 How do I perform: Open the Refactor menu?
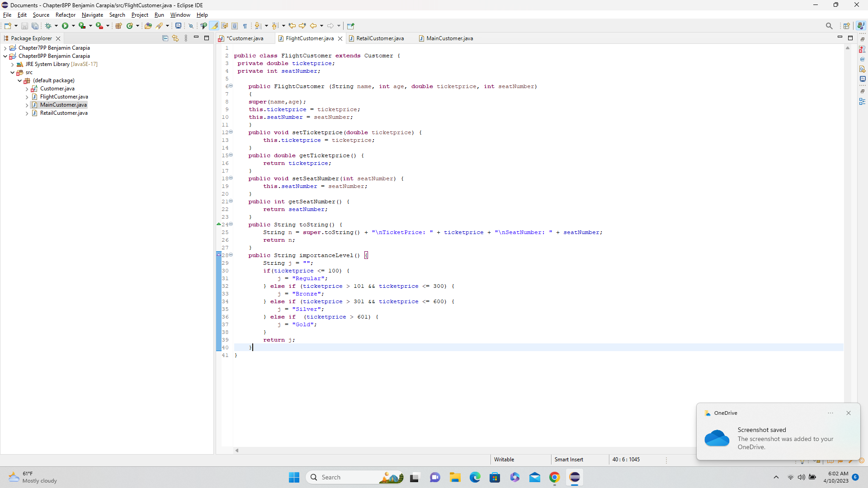[65, 15]
